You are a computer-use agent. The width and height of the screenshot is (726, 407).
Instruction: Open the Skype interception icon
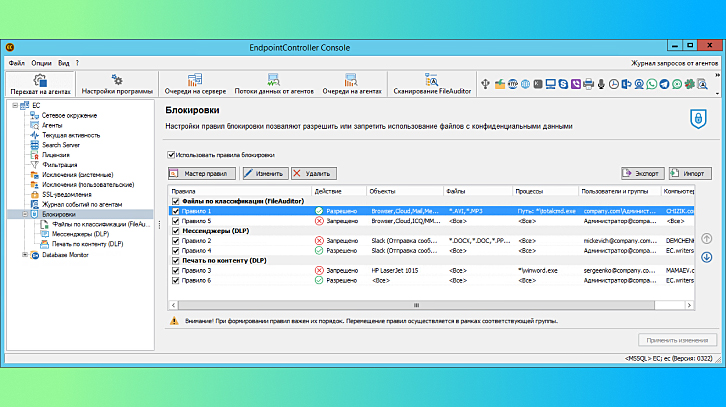click(x=563, y=84)
